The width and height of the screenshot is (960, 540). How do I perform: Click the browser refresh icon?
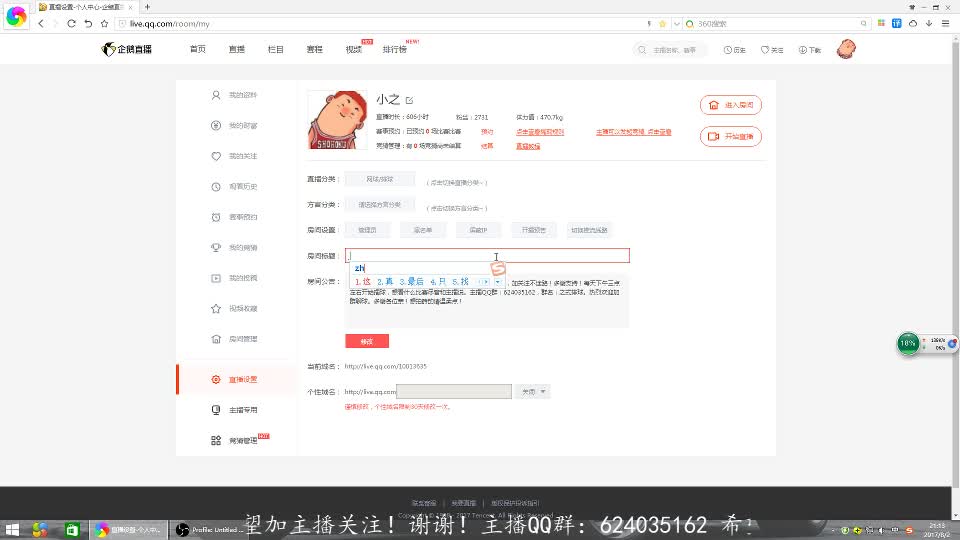72,23
